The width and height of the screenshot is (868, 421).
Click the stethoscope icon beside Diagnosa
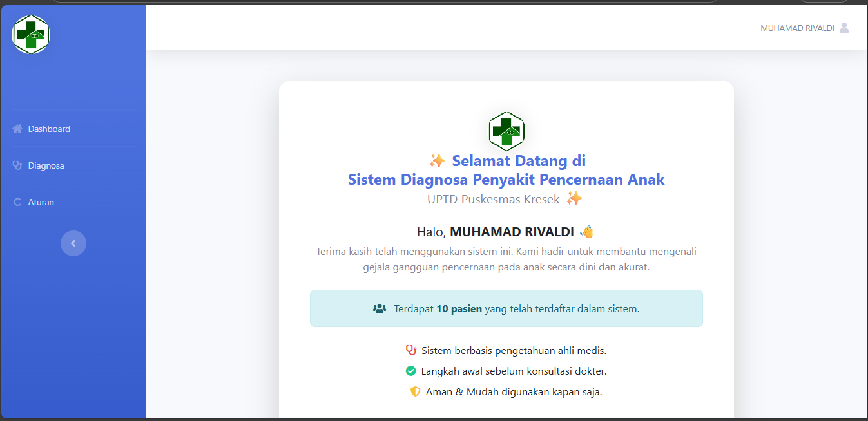pos(17,165)
